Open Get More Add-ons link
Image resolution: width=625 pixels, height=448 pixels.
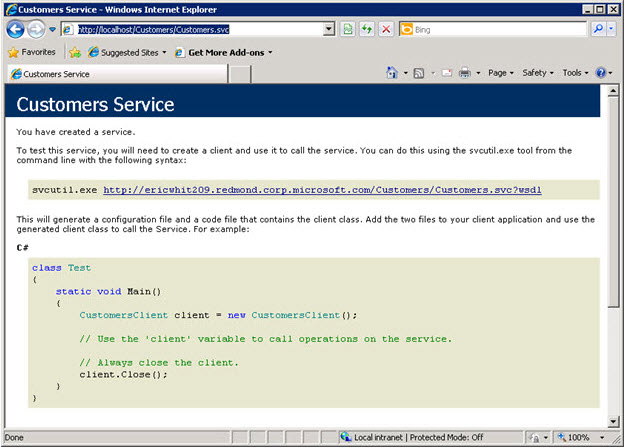[x=224, y=52]
